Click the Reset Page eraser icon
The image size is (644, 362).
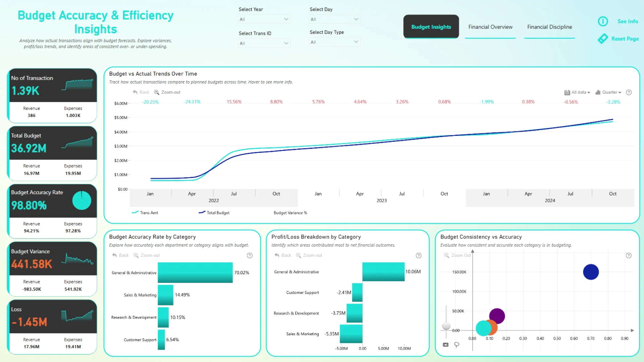(603, 39)
